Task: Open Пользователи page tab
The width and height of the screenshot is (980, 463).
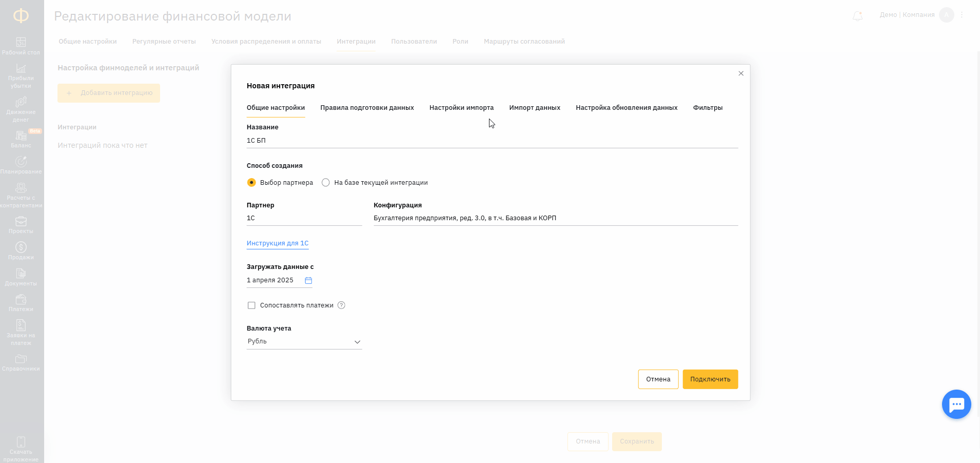Action: 414,42
